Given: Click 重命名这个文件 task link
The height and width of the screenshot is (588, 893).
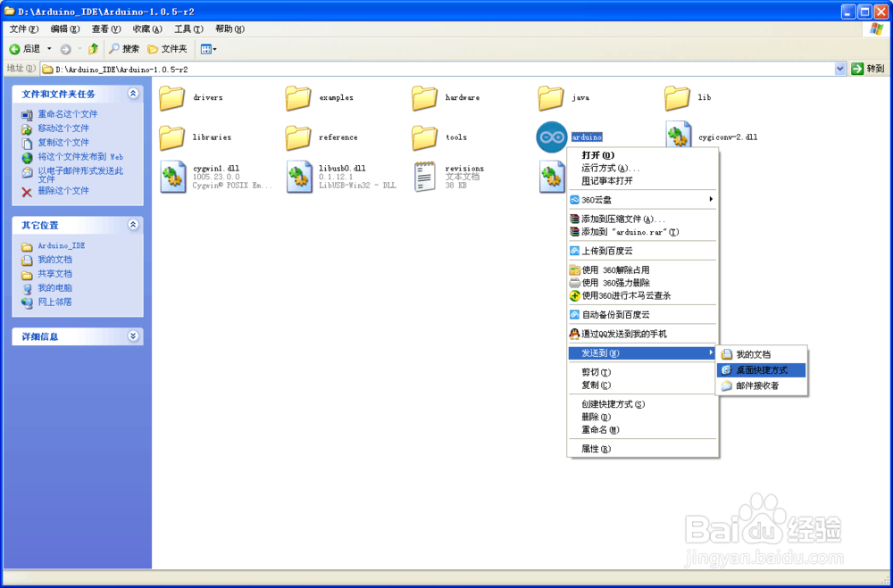Looking at the screenshot, I should [x=67, y=114].
